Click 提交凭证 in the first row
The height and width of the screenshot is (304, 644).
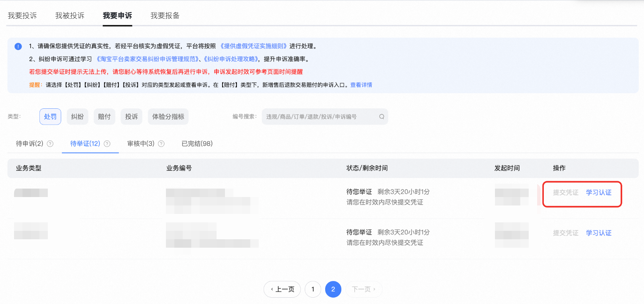point(566,192)
